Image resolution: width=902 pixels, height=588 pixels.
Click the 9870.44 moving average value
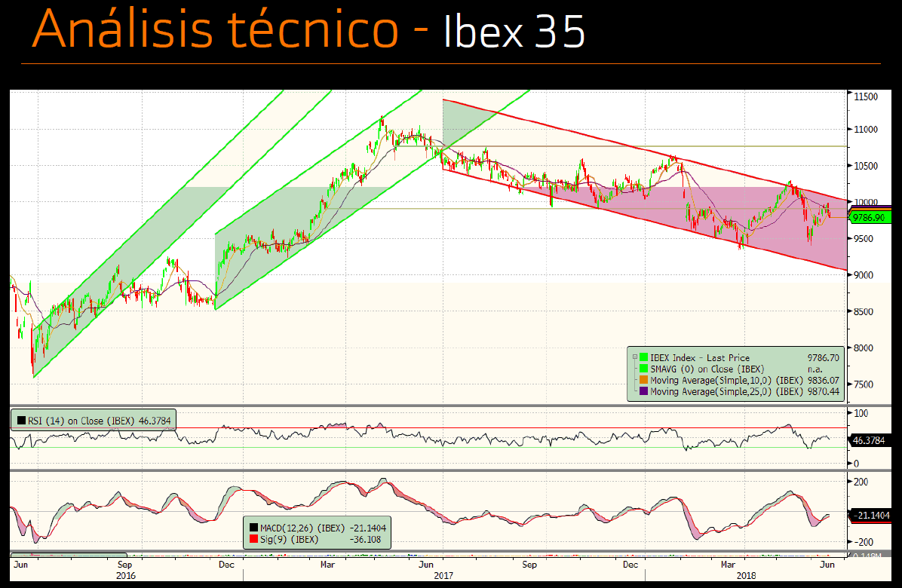pyautogui.click(x=824, y=391)
